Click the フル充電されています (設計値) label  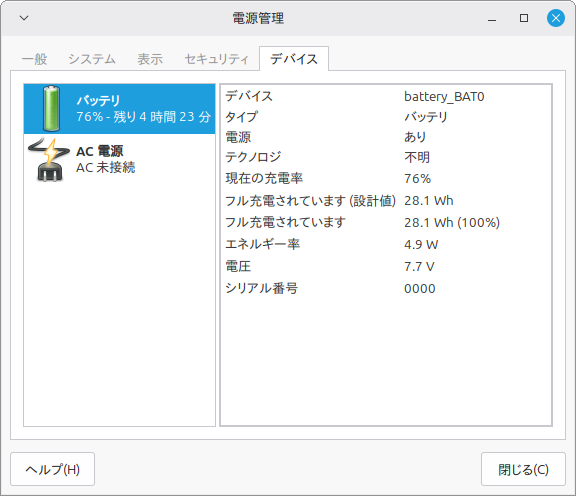tap(310, 201)
